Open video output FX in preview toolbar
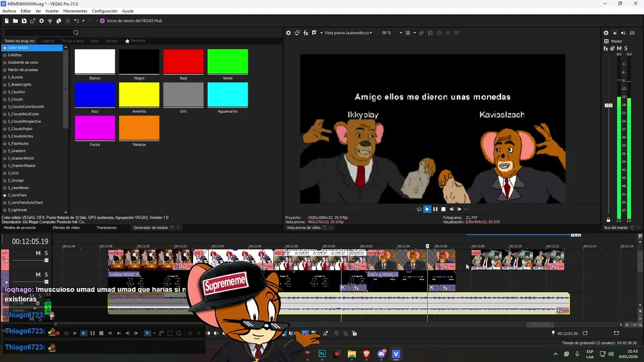The image size is (644, 362). click(x=305, y=33)
